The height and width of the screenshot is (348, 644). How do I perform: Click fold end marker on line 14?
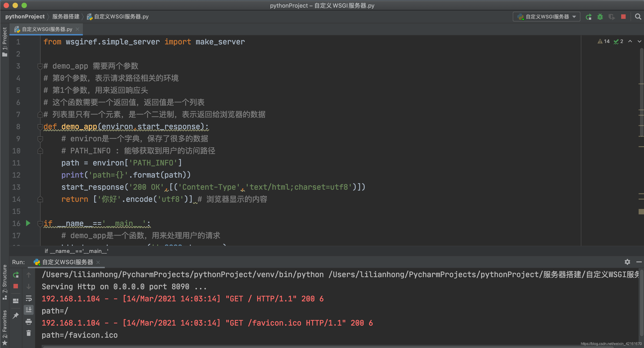click(40, 199)
